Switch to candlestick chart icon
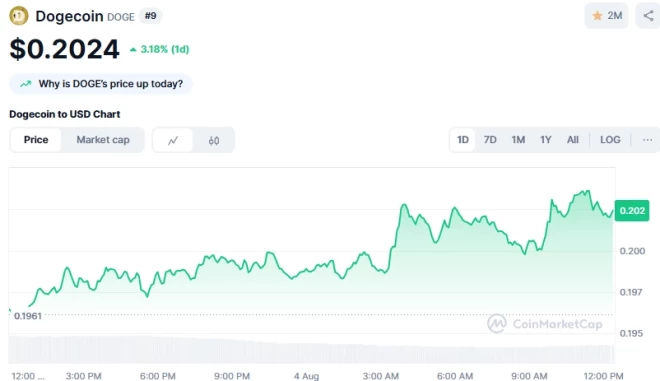This screenshot has height=381, width=660. tap(214, 140)
